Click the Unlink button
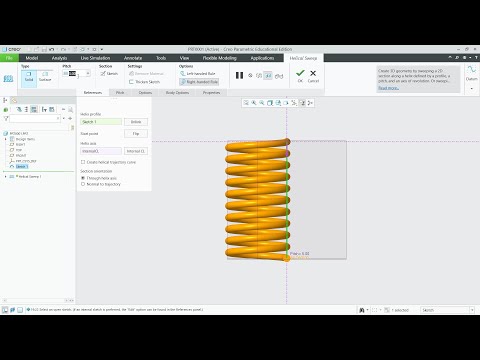This screenshot has width=480, height=360. (x=136, y=122)
